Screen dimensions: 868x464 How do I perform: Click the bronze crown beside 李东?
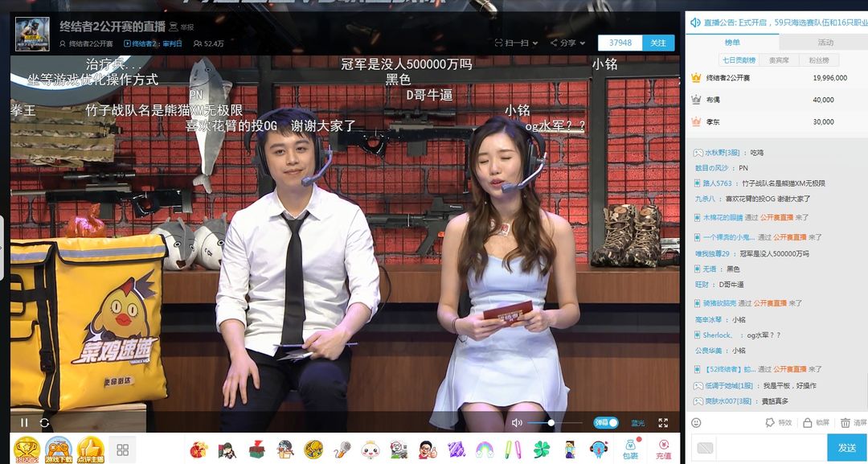[x=696, y=121]
